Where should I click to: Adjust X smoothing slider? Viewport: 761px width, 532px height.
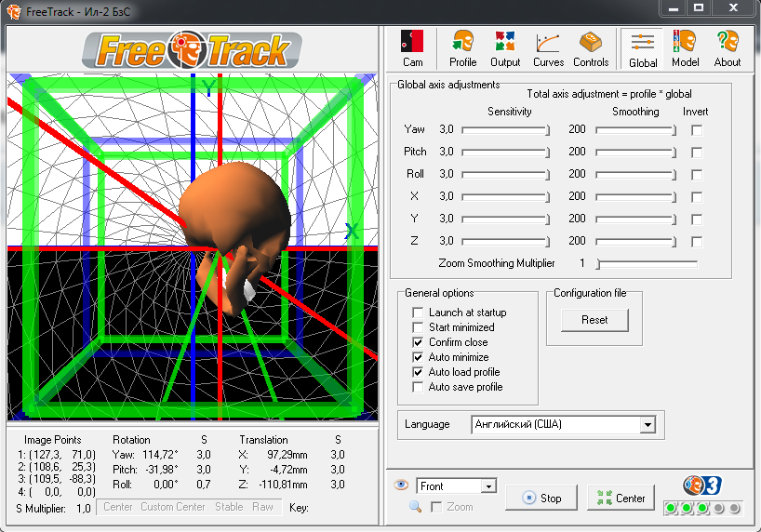(x=635, y=197)
